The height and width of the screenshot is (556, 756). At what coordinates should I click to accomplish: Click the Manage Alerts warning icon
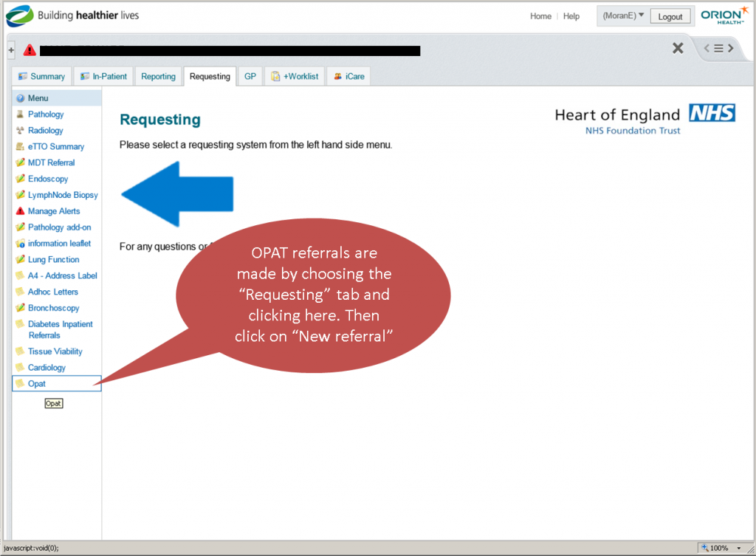[x=21, y=211]
